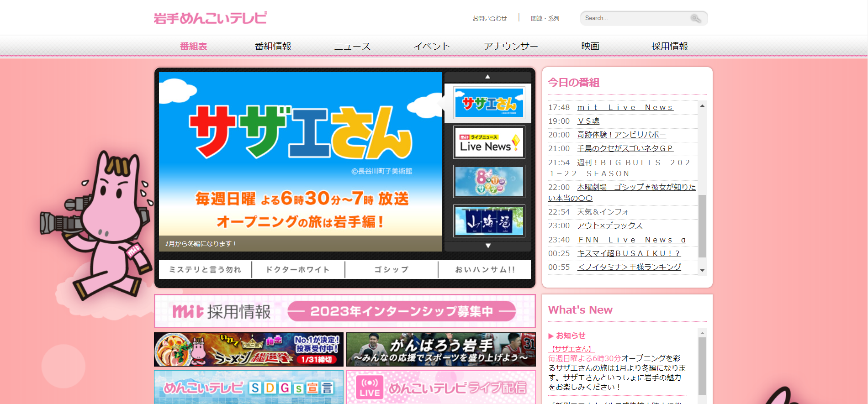The height and width of the screenshot is (404, 868).
Task: Click the 今日の番組 heading
Action: 574,83
